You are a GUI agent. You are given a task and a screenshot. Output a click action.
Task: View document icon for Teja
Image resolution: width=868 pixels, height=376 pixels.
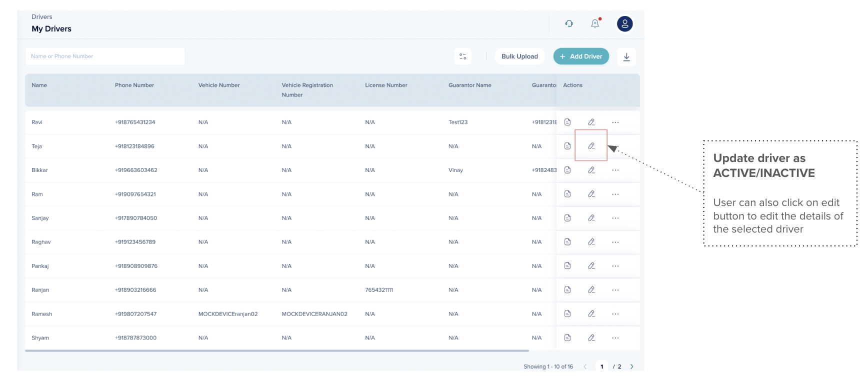point(567,146)
